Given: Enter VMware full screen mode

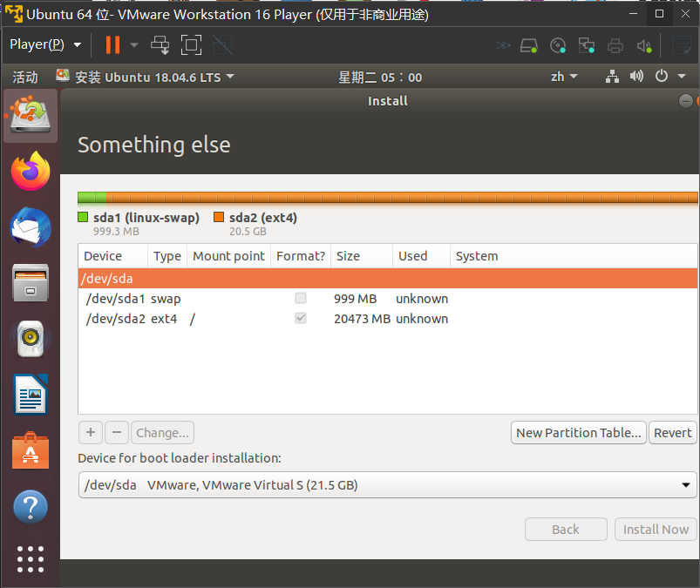Looking at the screenshot, I should point(191,44).
